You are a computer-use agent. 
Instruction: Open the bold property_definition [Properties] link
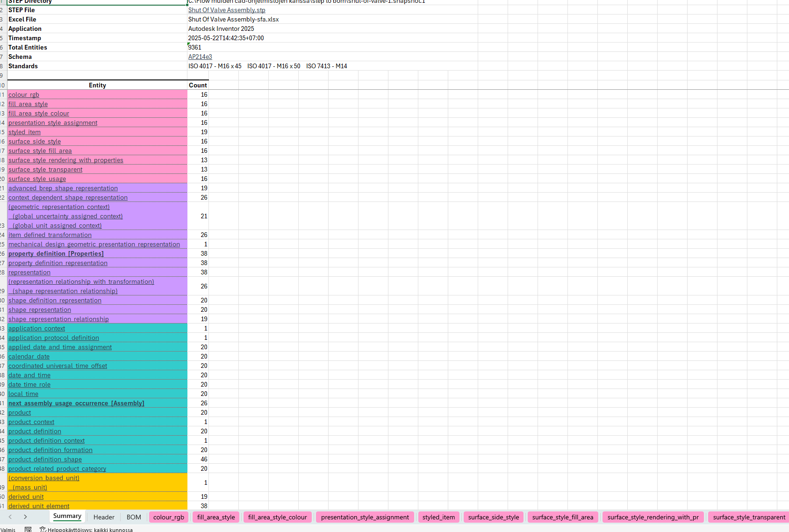tap(56, 253)
